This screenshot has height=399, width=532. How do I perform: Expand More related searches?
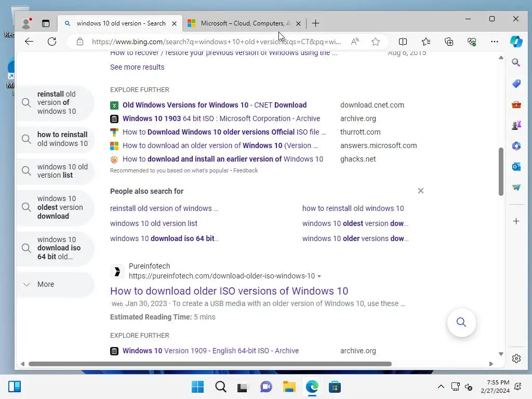pyautogui.click(x=55, y=284)
